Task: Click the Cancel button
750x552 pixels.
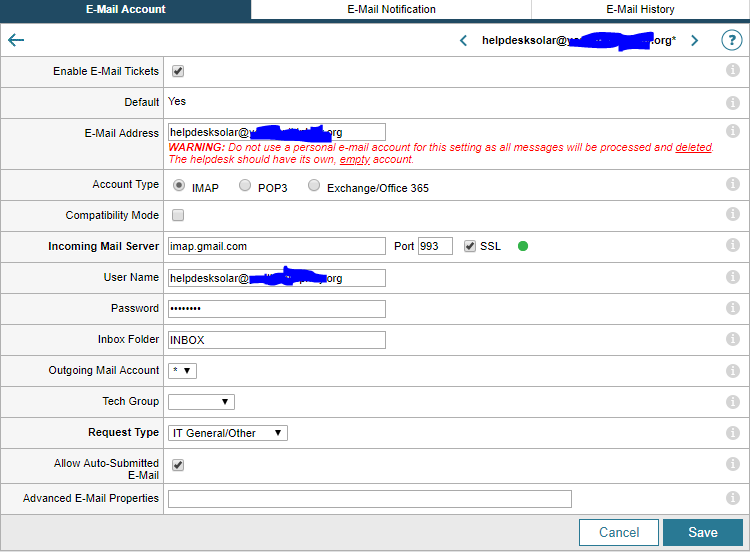Action: [x=619, y=532]
